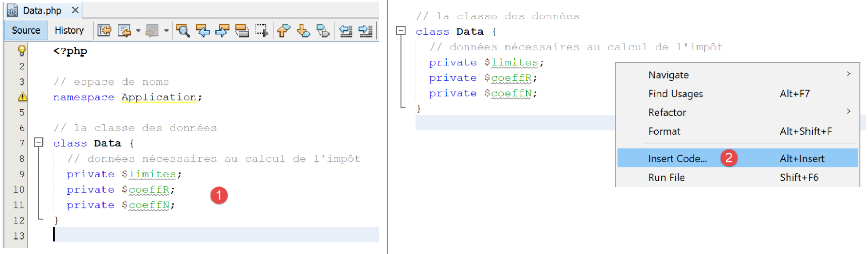Click the lightbulb hint on line 1
868x254 pixels.
pyautogui.click(x=22, y=50)
